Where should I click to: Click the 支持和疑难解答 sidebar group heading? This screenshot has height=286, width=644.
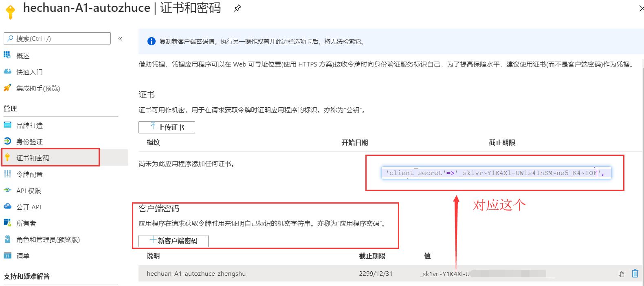[27, 276]
